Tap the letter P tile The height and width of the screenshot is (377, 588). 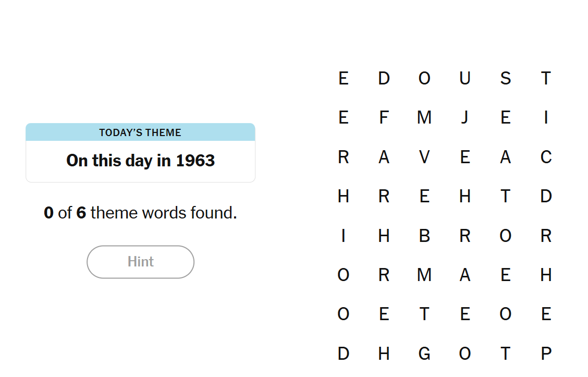tap(546, 354)
